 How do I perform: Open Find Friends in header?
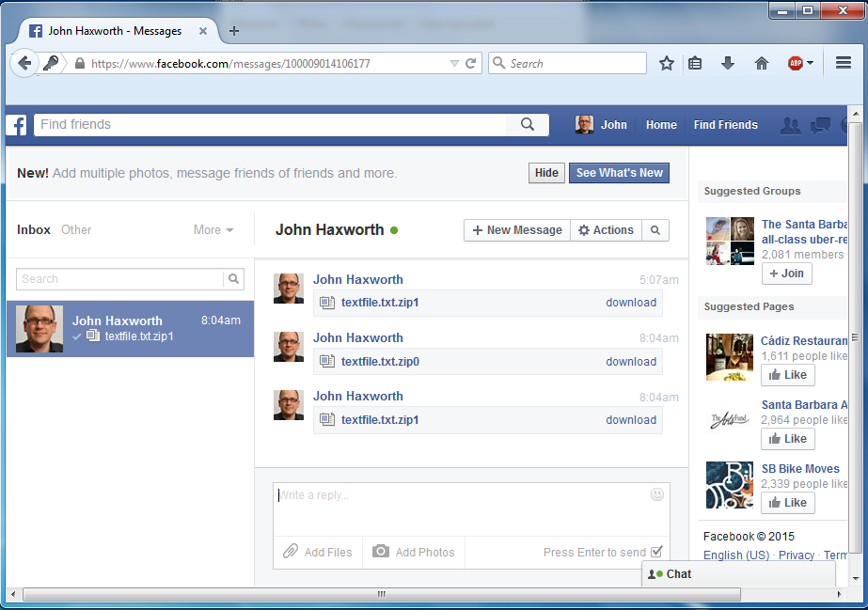pos(726,125)
